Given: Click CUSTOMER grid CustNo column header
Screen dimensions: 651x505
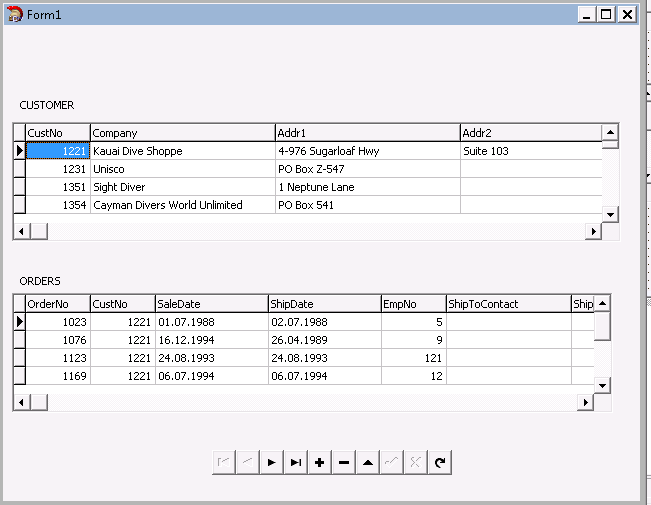Looking at the screenshot, I should pyautogui.click(x=58, y=133).
